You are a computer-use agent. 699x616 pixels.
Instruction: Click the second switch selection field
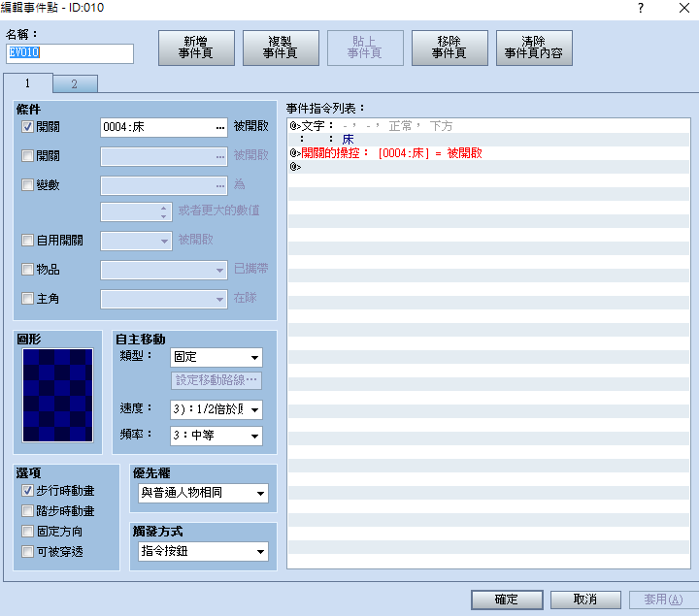(x=164, y=157)
